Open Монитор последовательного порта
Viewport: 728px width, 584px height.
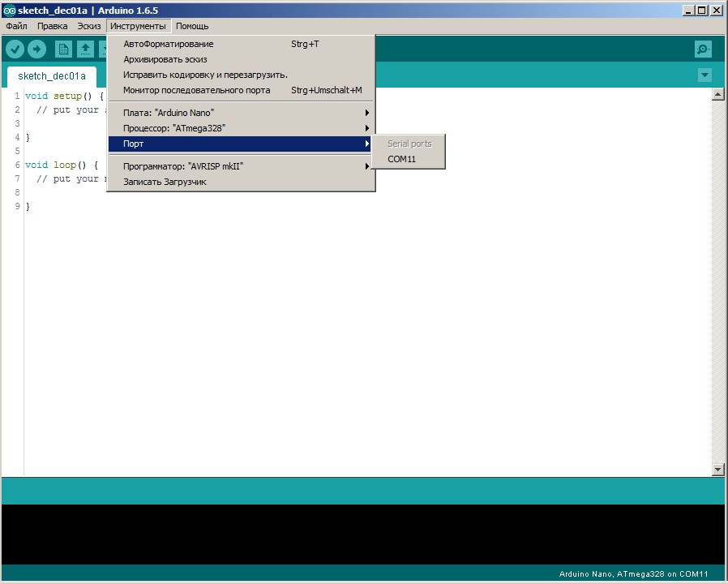[240, 90]
